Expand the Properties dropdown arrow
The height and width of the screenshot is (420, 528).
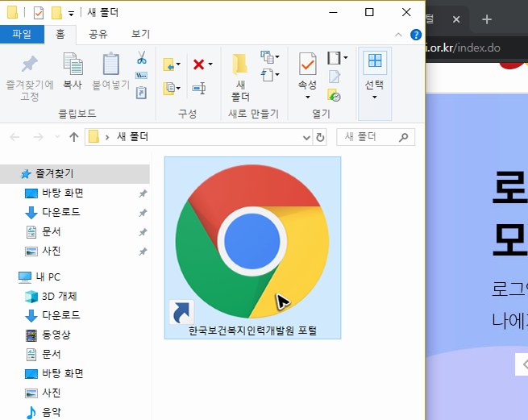click(307, 97)
